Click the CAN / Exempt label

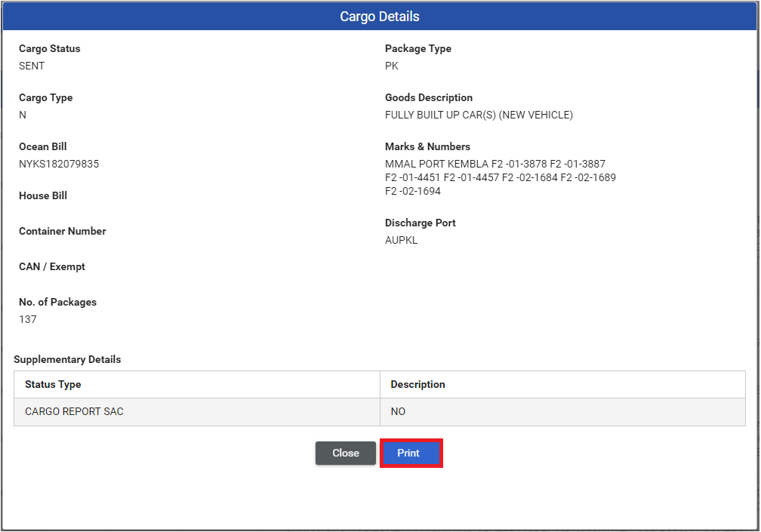[x=52, y=266]
